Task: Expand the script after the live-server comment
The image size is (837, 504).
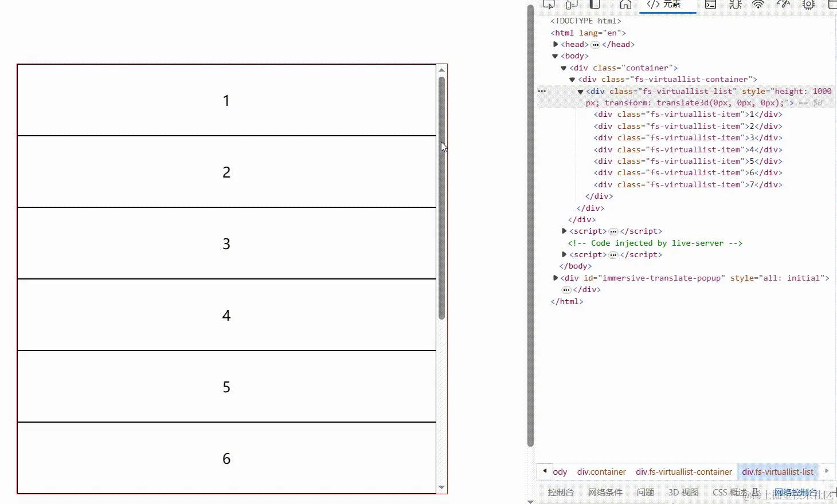Action: click(564, 254)
